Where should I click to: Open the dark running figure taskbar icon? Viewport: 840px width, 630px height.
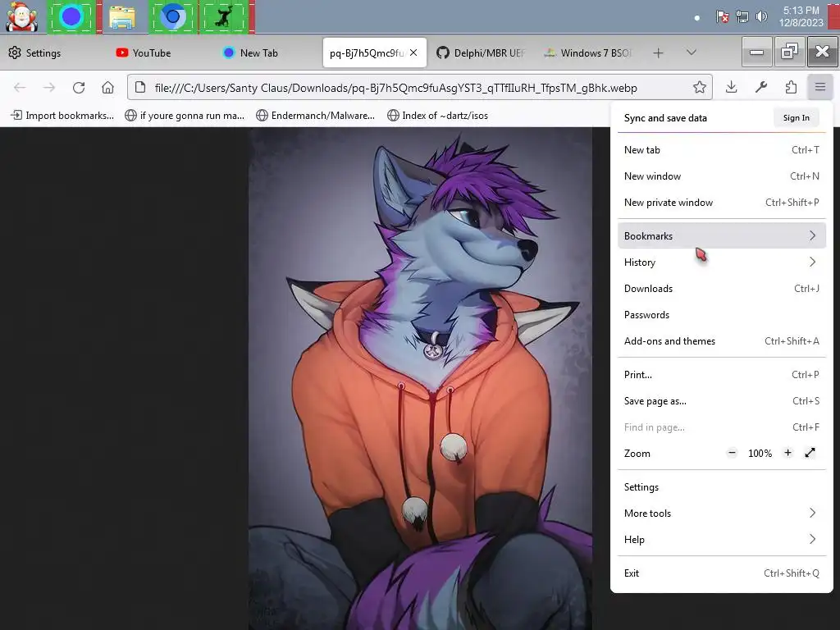coord(223,17)
